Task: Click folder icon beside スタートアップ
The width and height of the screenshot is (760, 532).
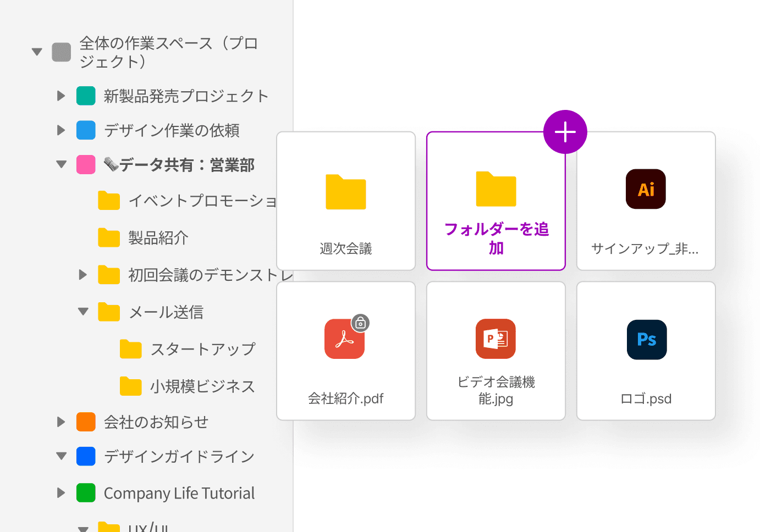Action: pos(131,349)
